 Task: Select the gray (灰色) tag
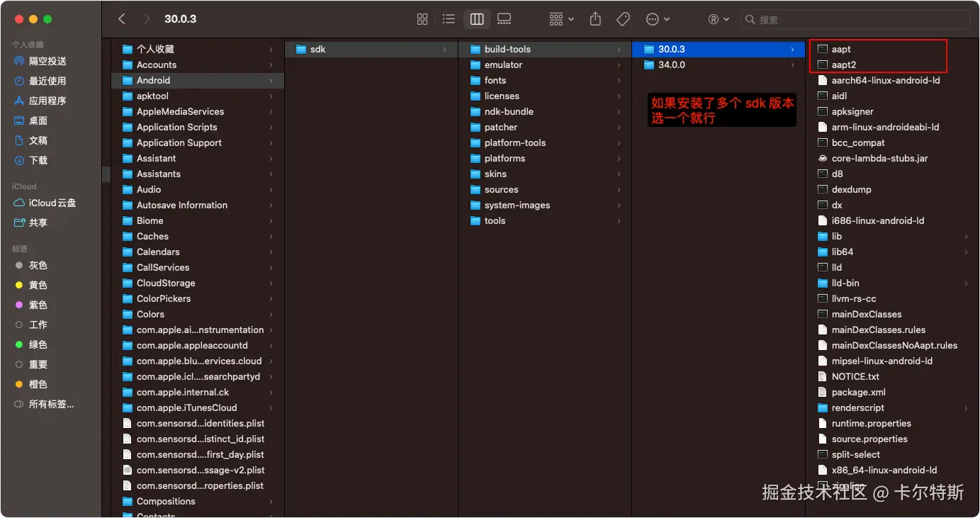[x=38, y=265]
